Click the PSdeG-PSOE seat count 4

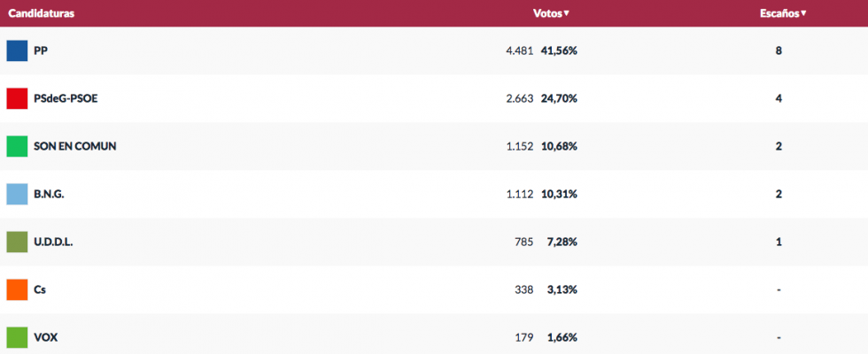(779, 98)
